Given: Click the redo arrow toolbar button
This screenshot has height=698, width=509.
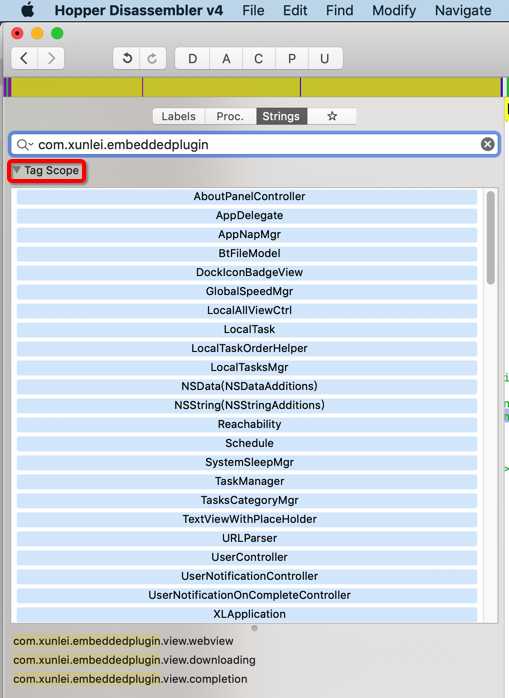Looking at the screenshot, I should pos(153,58).
